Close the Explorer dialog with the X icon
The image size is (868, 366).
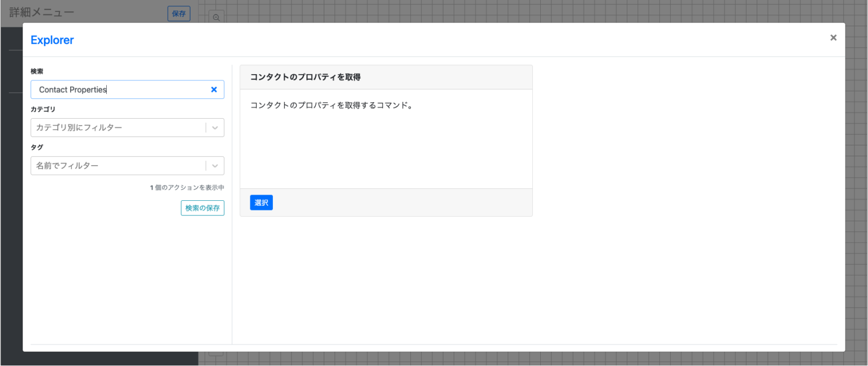(x=833, y=37)
